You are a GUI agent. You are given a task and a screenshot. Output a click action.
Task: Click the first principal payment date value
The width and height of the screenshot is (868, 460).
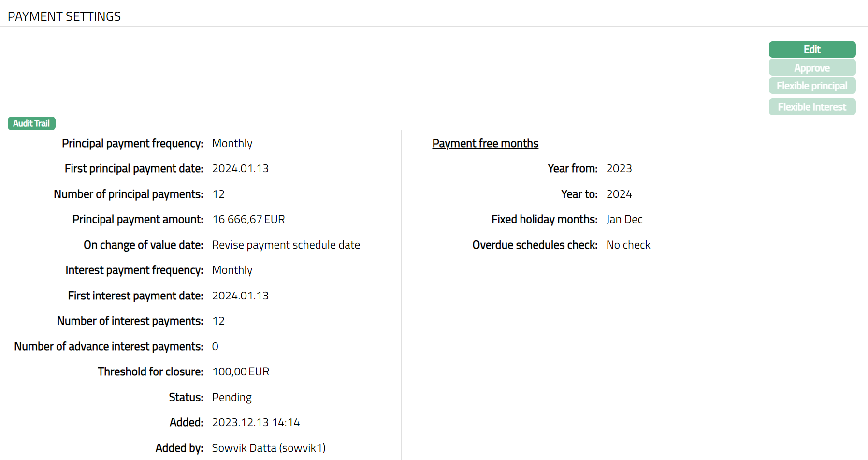click(x=240, y=169)
